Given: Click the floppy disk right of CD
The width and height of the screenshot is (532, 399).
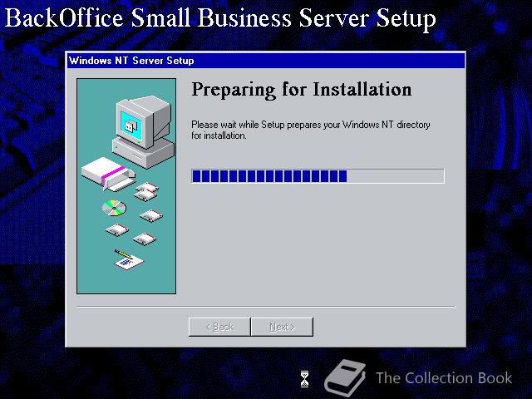Looking at the screenshot, I should click(x=151, y=215).
